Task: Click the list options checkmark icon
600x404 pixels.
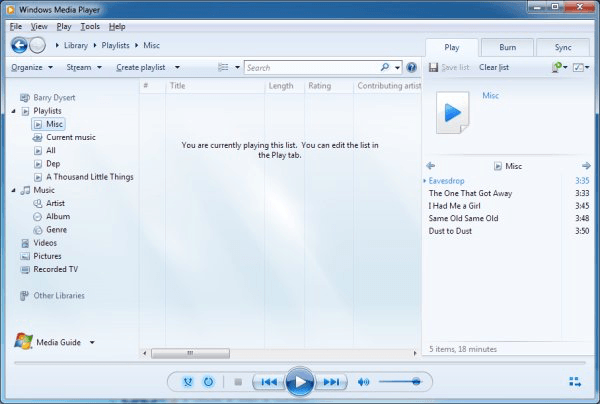Action: [x=578, y=68]
